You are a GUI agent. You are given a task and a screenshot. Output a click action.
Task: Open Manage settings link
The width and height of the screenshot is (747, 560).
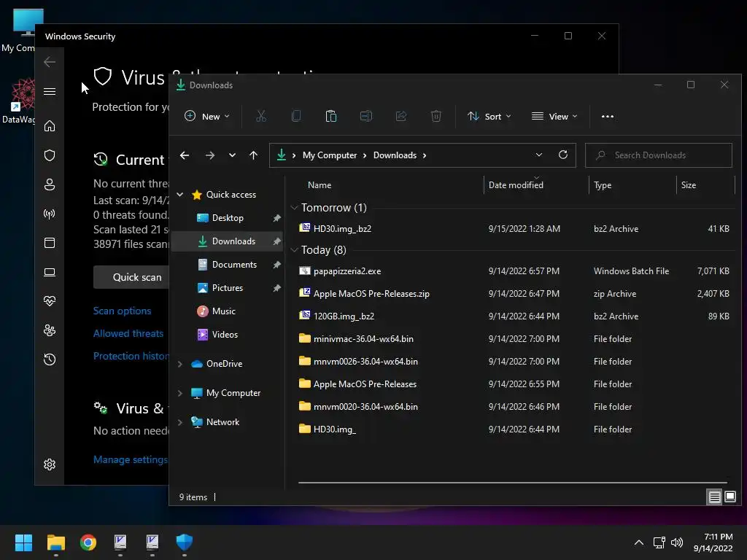[131, 459]
